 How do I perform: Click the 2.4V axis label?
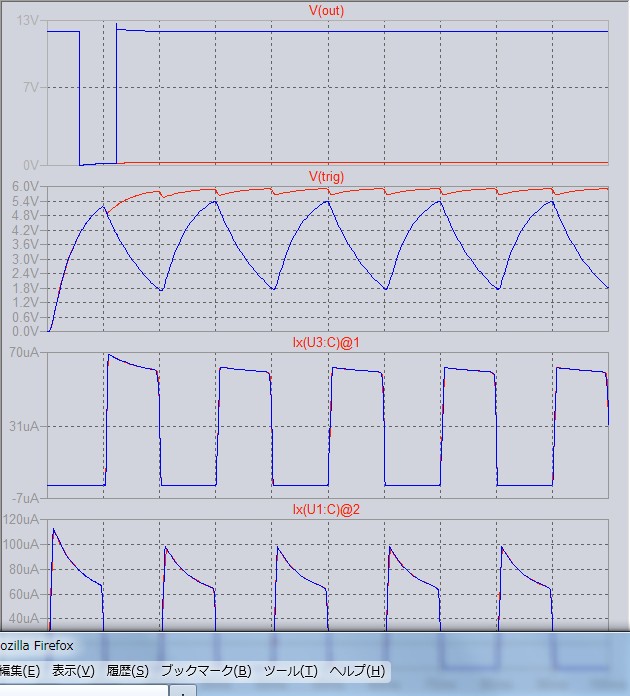25,273
